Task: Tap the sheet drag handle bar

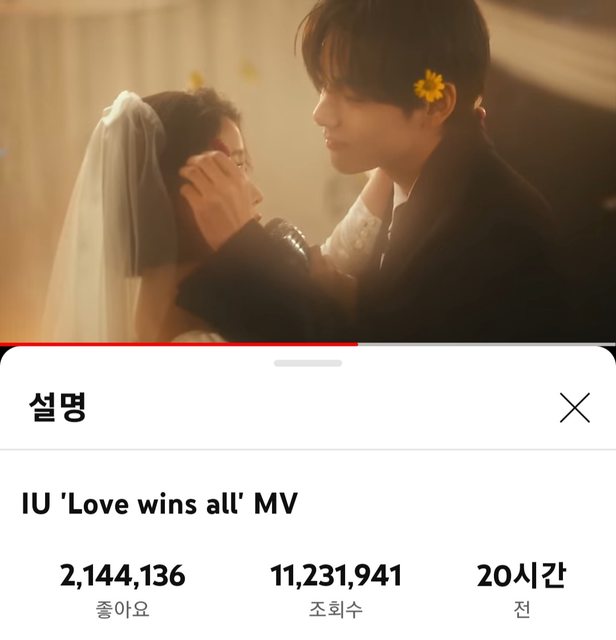Action: tap(308, 363)
